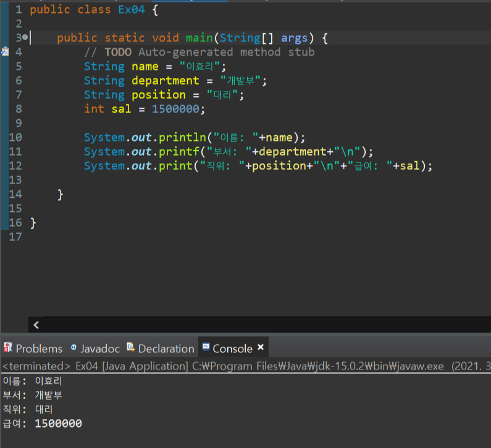491x448 pixels.
Task: Click 'int' keyword on line 8
Action: 94,109
